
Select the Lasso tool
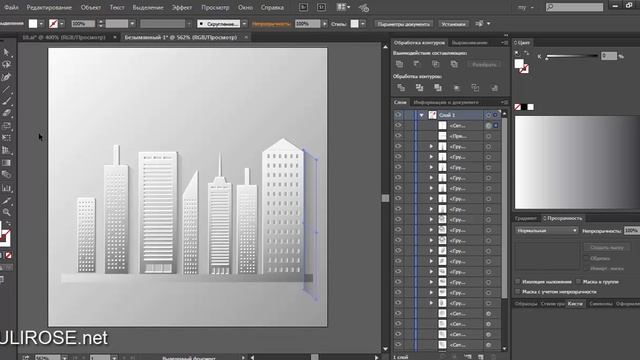pos(6,64)
